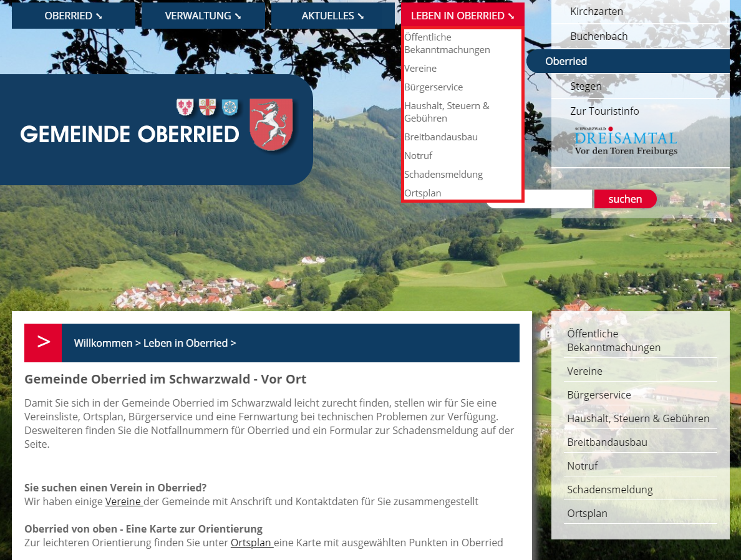Follow the Vereine link in the paragraph
Viewport: 741px width, 560px height.
click(123, 501)
